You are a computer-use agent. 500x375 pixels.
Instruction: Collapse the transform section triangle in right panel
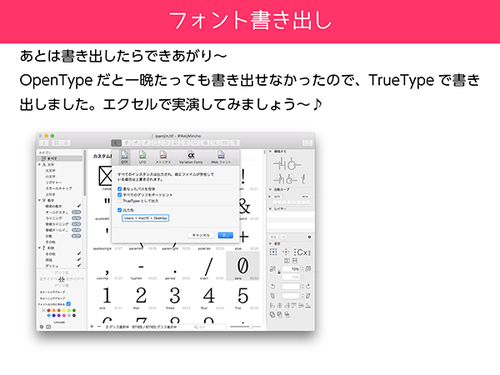click(270, 244)
